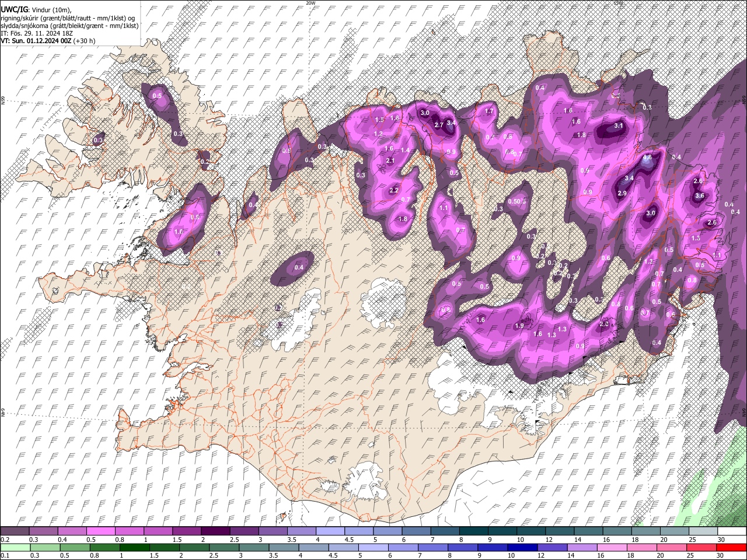Click the bright pink swatch right of upper-row 0.5
Screen dimensions: 747x560
coord(100,531)
